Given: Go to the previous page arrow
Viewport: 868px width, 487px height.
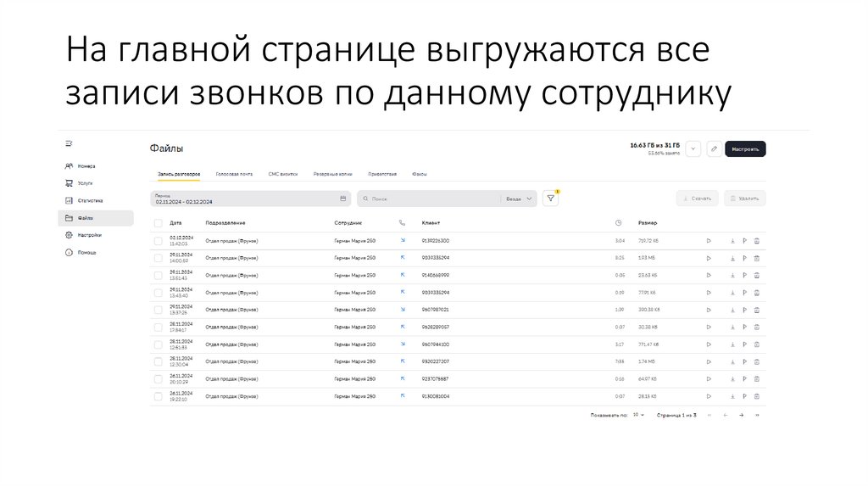Looking at the screenshot, I should 726,415.
